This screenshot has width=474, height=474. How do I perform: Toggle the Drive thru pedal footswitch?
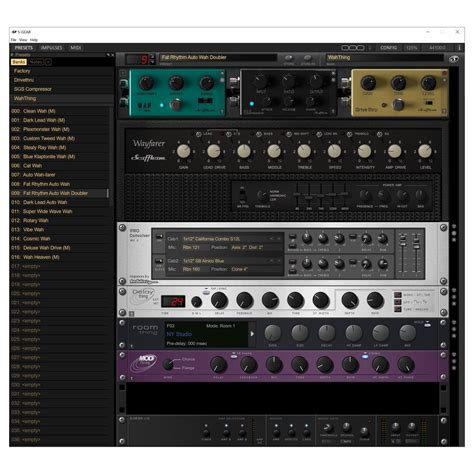[398, 105]
